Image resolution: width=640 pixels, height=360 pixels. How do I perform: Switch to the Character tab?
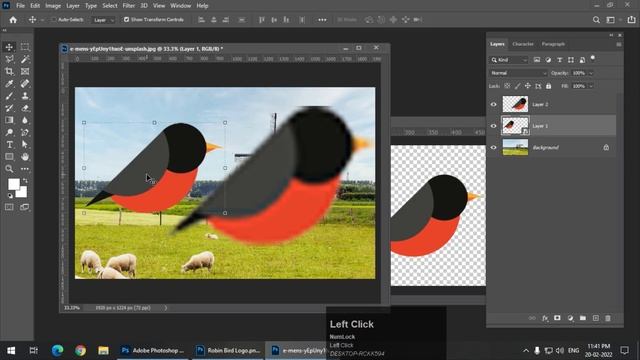point(523,44)
